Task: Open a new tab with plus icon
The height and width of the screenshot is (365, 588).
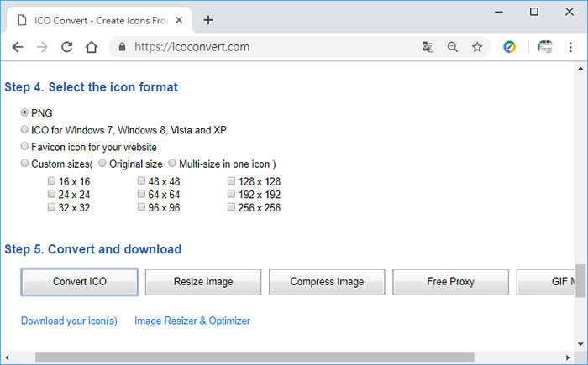Action: coord(208,20)
